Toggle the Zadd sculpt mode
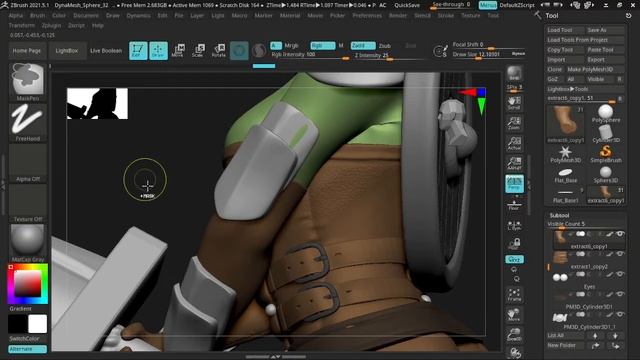 pos(363,46)
